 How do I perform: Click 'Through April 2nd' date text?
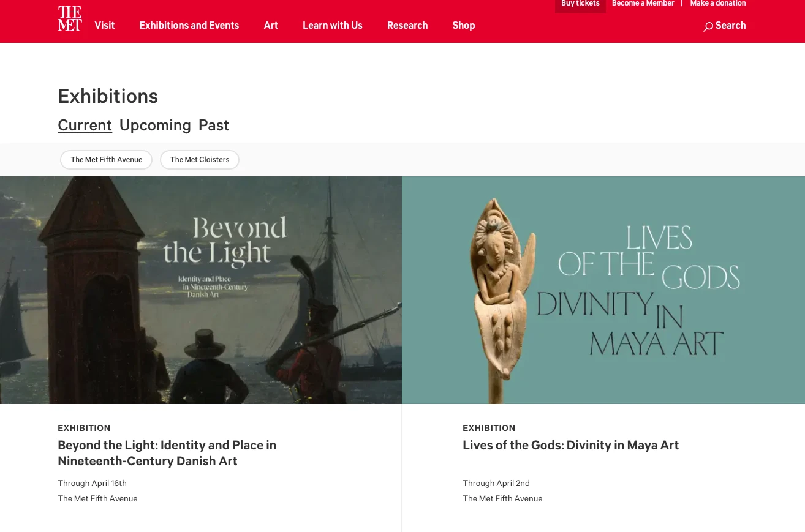pyautogui.click(x=496, y=483)
